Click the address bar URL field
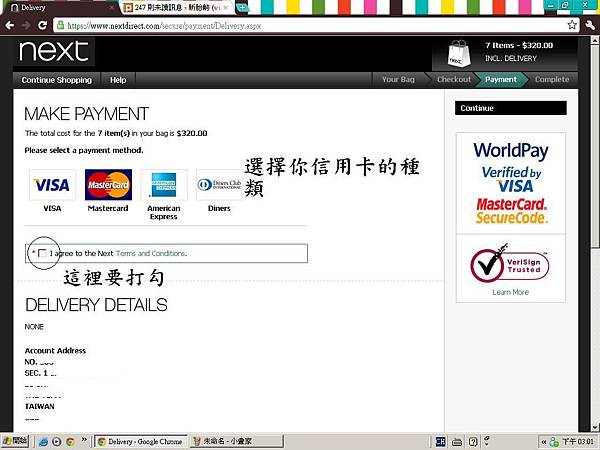600x450 pixels. pyautogui.click(x=311, y=26)
